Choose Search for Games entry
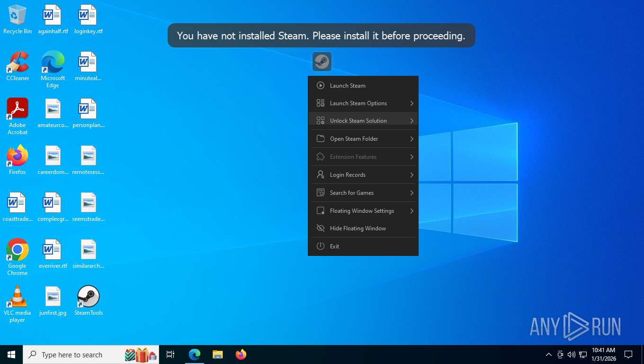This screenshot has width=644, height=364. point(363,193)
